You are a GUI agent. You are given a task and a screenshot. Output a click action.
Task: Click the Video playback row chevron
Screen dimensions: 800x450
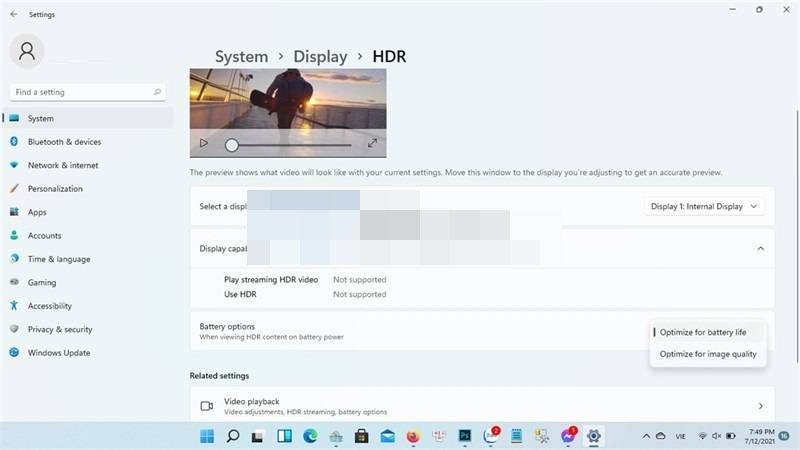pyautogui.click(x=760, y=406)
